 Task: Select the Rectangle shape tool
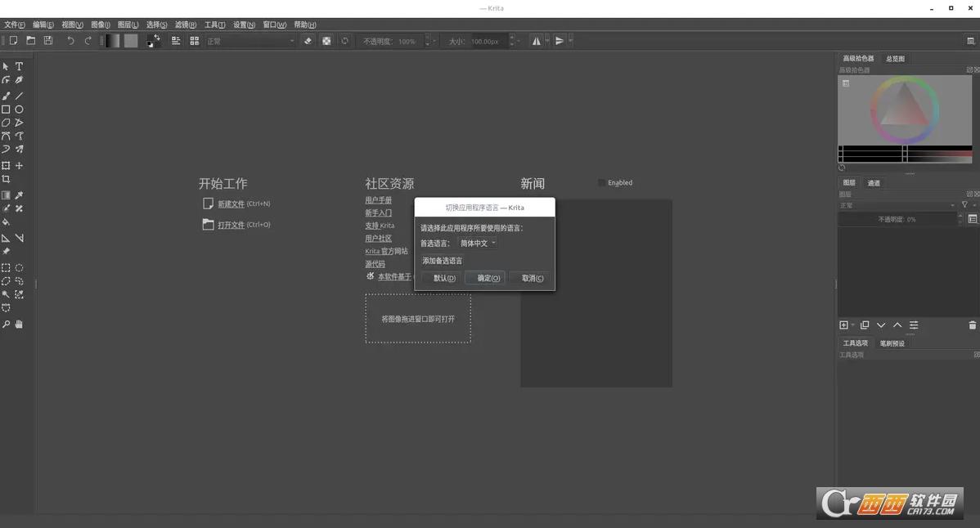pos(6,110)
